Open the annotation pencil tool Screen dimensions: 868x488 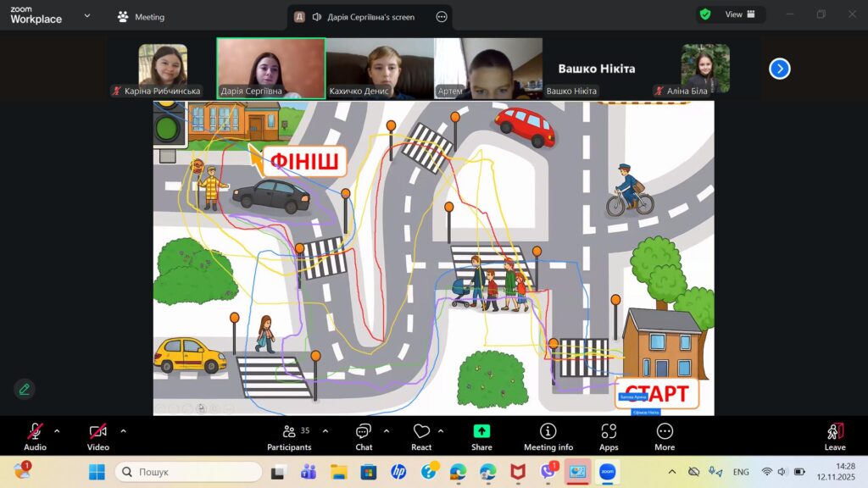pyautogui.click(x=25, y=389)
